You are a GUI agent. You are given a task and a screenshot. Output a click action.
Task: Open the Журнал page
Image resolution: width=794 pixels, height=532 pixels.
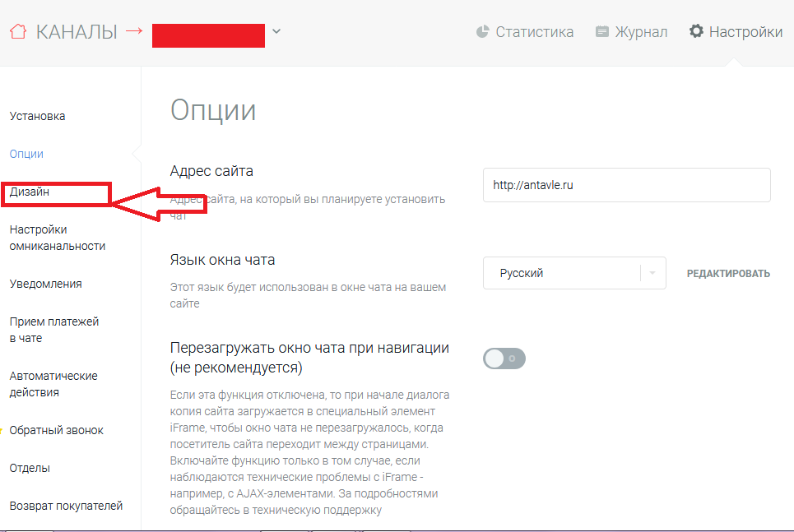[x=641, y=32]
